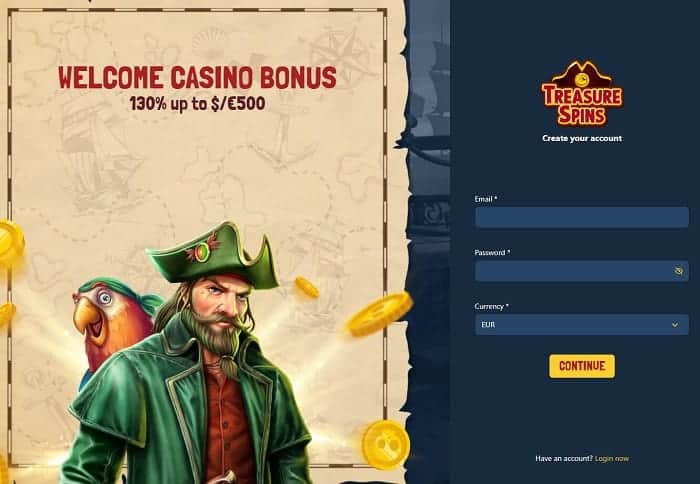Click the small gold coin near pirate hat

[307, 287]
